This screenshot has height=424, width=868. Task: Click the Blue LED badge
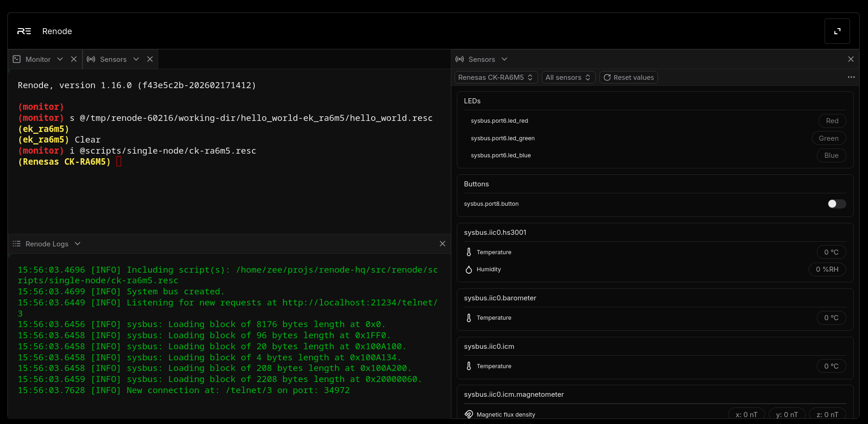click(x=831, y=155)
